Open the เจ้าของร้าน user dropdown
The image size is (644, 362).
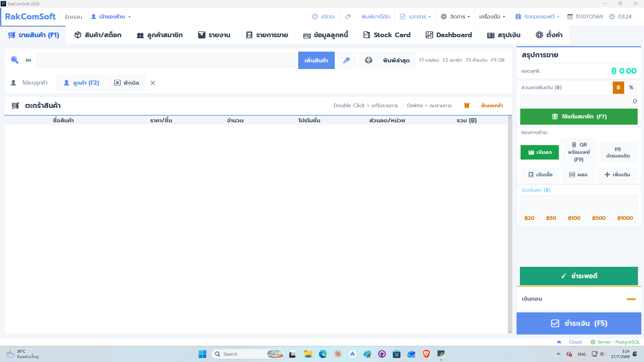[111, 17]
